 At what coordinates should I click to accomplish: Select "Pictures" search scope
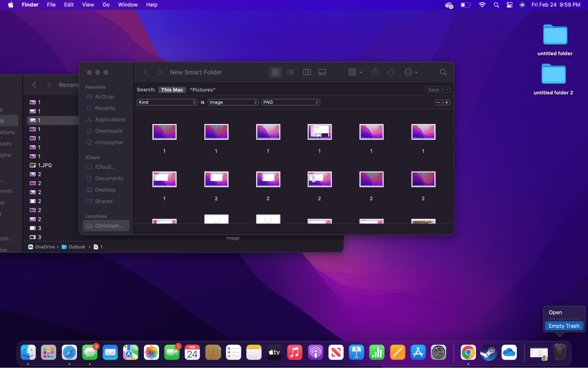point(203,90)
